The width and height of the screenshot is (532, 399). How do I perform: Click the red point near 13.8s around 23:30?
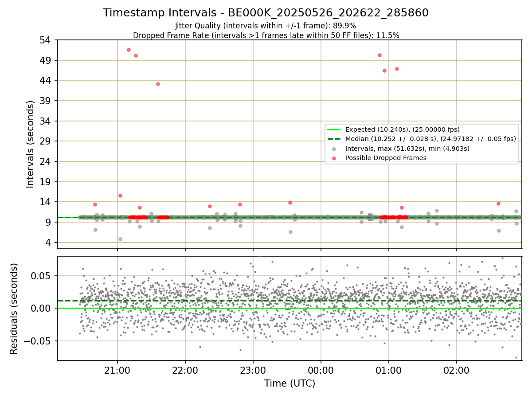point(290,203)
